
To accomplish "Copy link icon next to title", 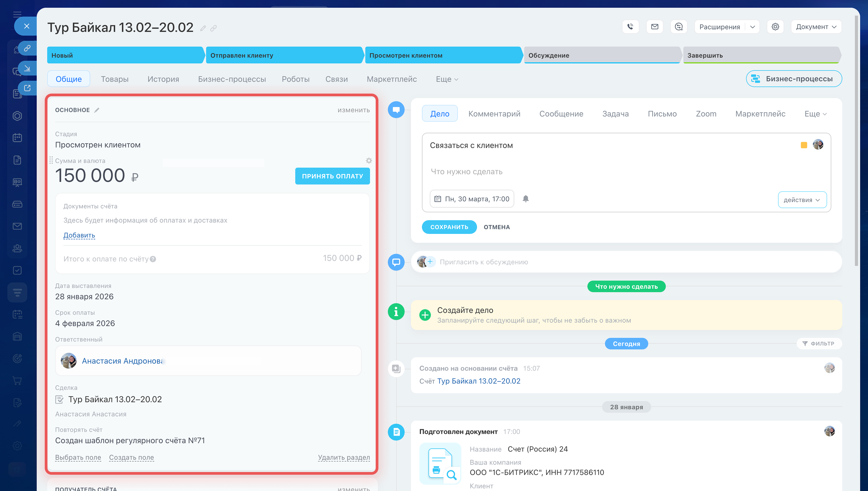I will tap(213, 28).
